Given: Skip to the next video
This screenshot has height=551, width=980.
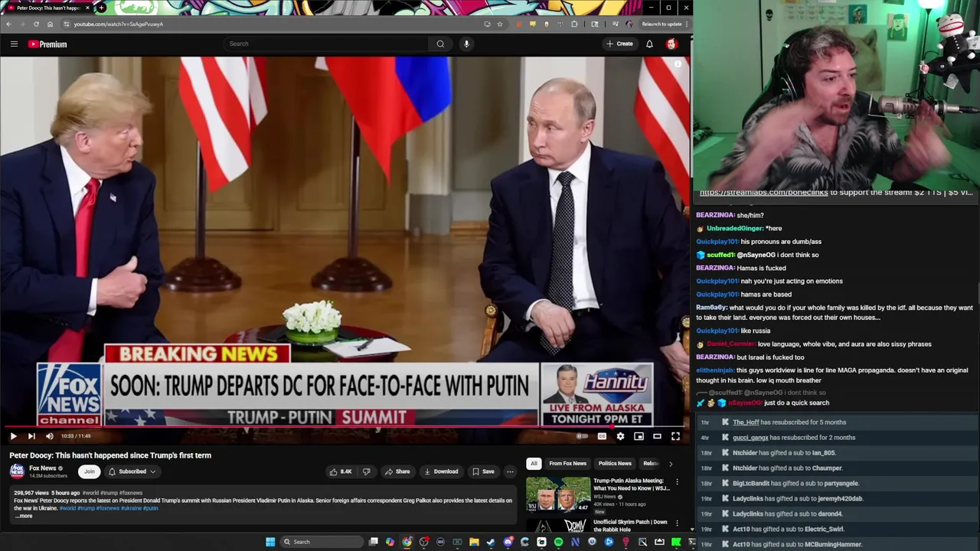Looking at the screenshot, I should click(x=31, y=436).
